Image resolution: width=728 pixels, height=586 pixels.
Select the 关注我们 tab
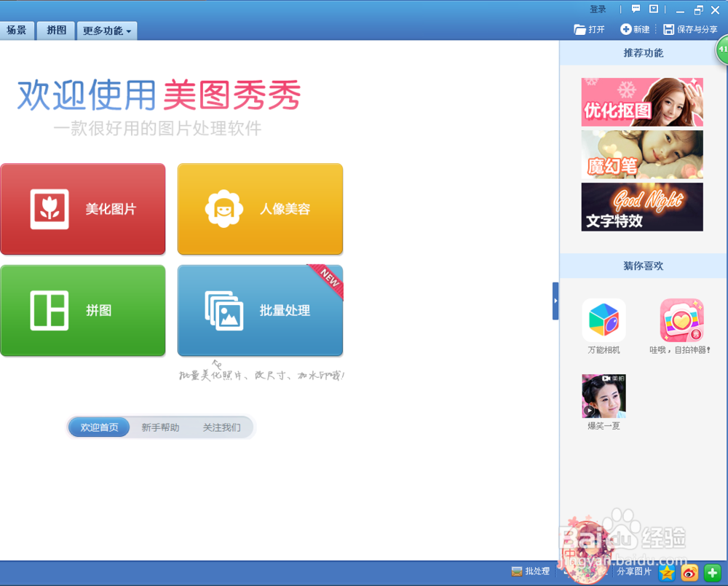221,427
